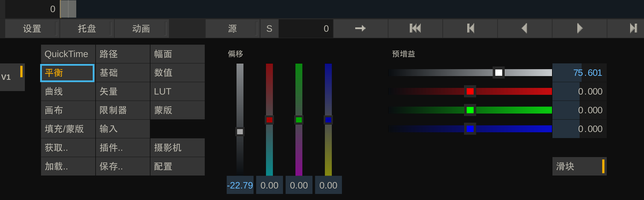Step one frame forward triangle
Screen dimensions: 644x200
(580, 28)
